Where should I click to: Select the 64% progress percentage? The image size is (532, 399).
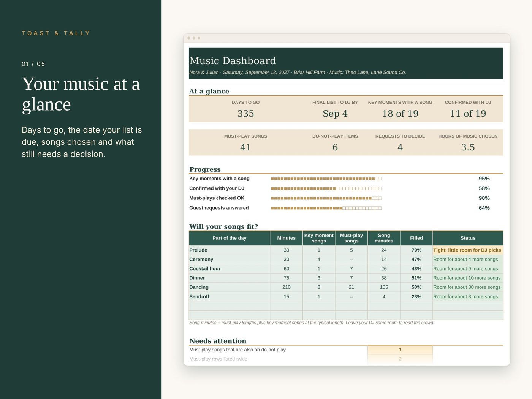pyautogui.click(x=484, y=208)
